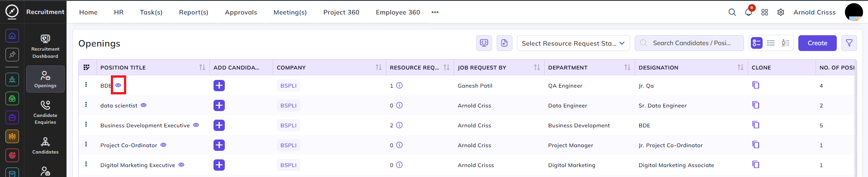868x177 pixels.
Task: Show resource request info for BDE row
Action: click(399, 85)
